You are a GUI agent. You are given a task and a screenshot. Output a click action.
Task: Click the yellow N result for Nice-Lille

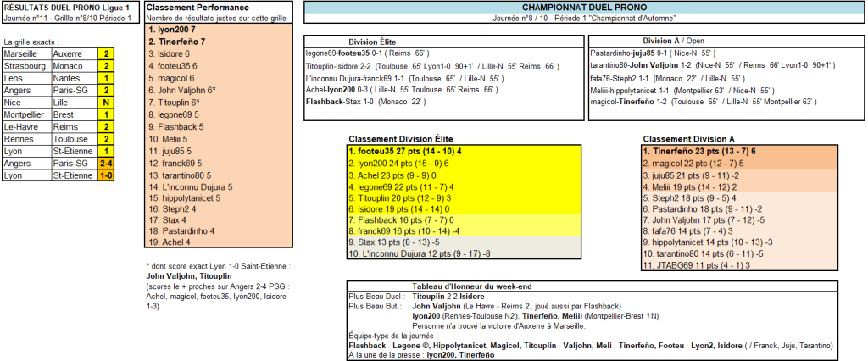click(106, 101)
